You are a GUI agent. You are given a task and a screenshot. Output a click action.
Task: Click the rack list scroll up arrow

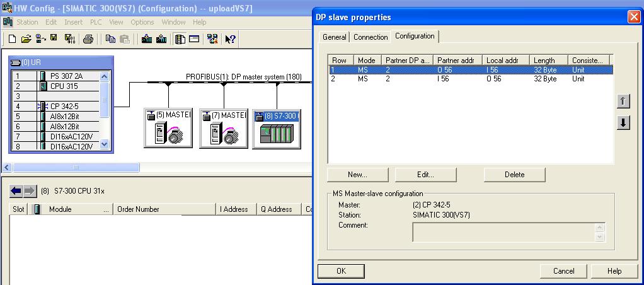pos(105,76)
